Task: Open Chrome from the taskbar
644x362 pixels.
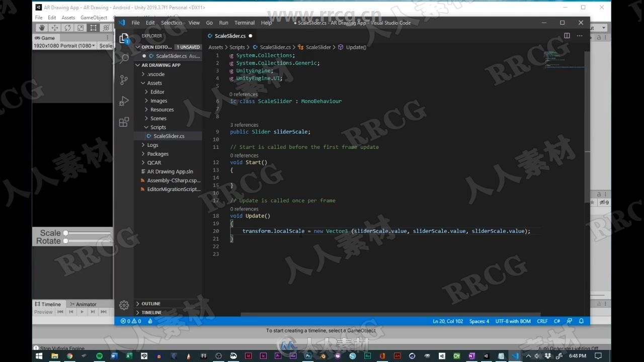Action: [x=69, y=356]
